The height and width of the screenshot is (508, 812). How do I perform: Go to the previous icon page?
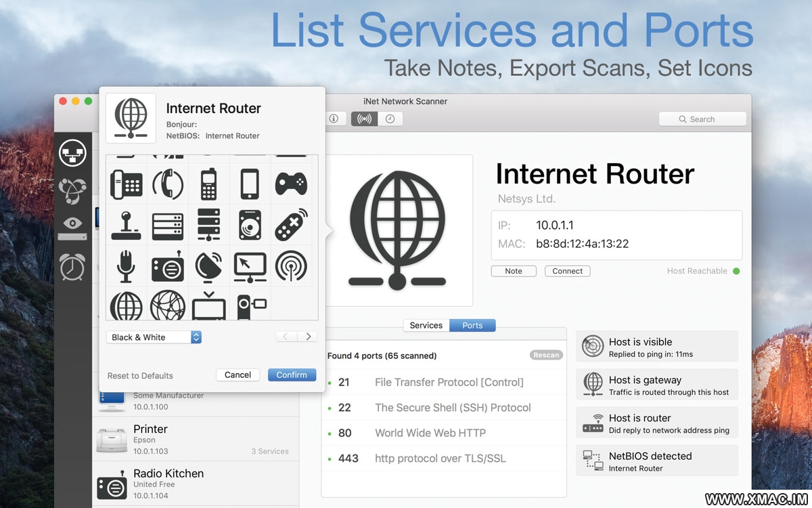[x=286, y=337]
